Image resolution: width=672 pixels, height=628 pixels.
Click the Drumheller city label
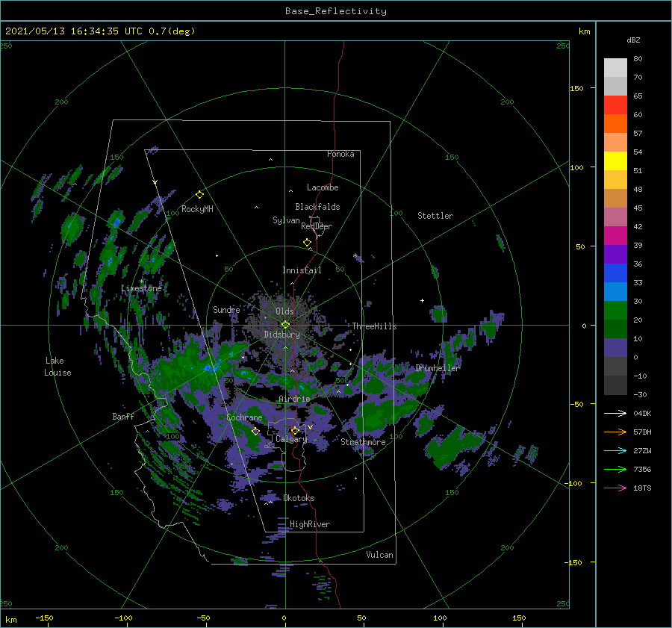pyautogui.click(x=438, y=368)
